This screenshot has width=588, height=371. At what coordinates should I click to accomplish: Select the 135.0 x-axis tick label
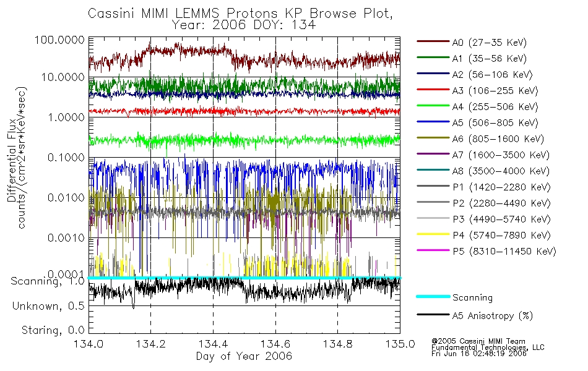click(400, 344)
